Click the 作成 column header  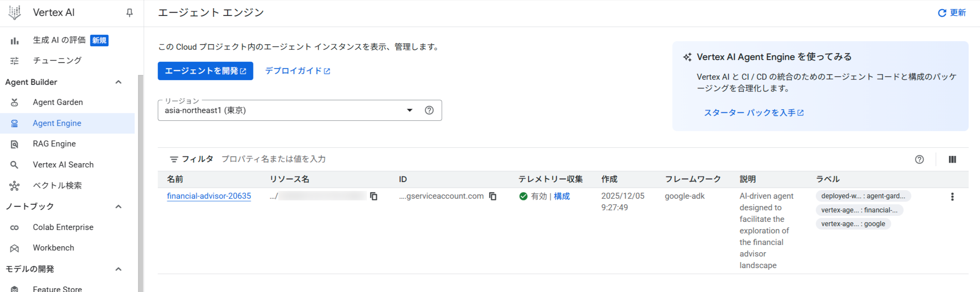coord(609,179)
